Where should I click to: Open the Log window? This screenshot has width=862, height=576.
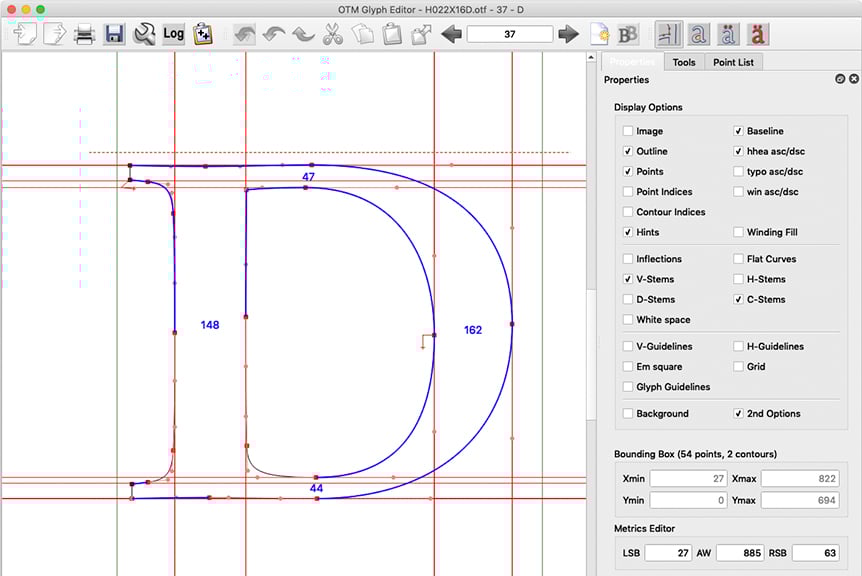pos(174,34)
